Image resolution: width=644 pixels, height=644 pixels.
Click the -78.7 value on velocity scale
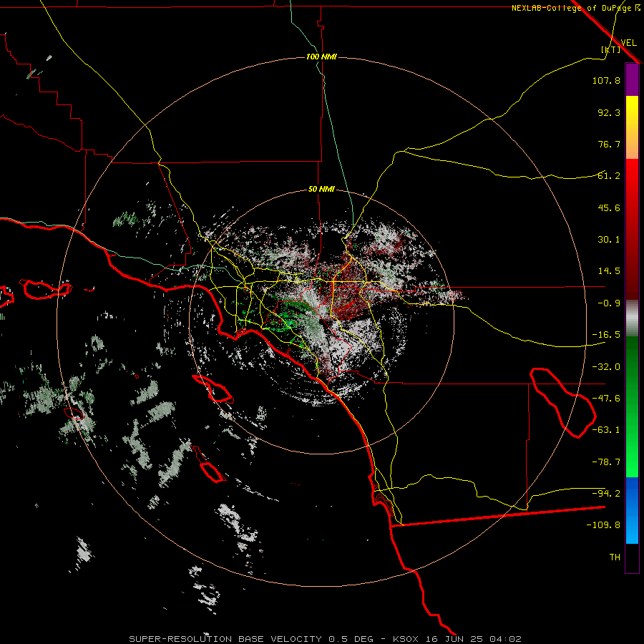[x=606, y=462]
